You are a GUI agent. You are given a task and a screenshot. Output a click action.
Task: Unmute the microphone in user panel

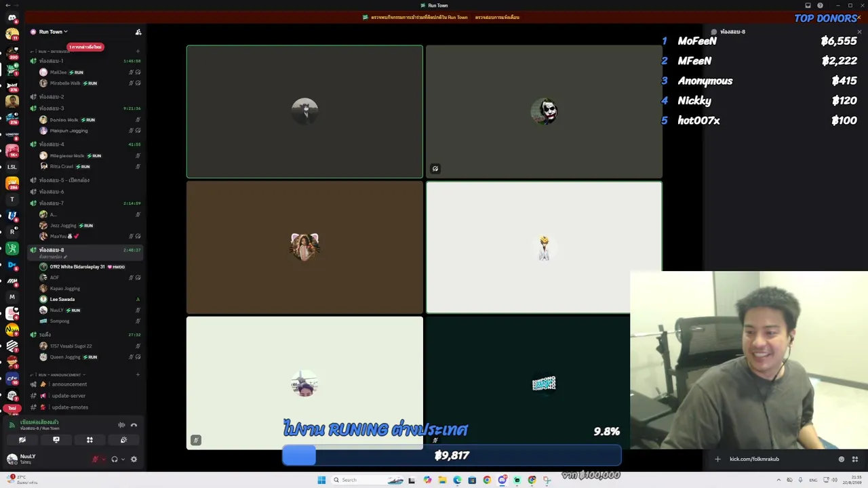pos(95,460)
